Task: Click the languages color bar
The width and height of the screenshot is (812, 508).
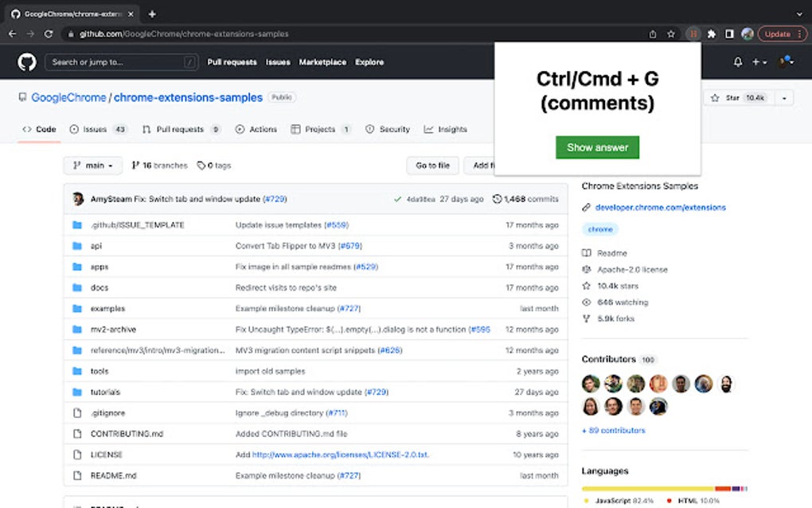Action: (x=665, y=488)
